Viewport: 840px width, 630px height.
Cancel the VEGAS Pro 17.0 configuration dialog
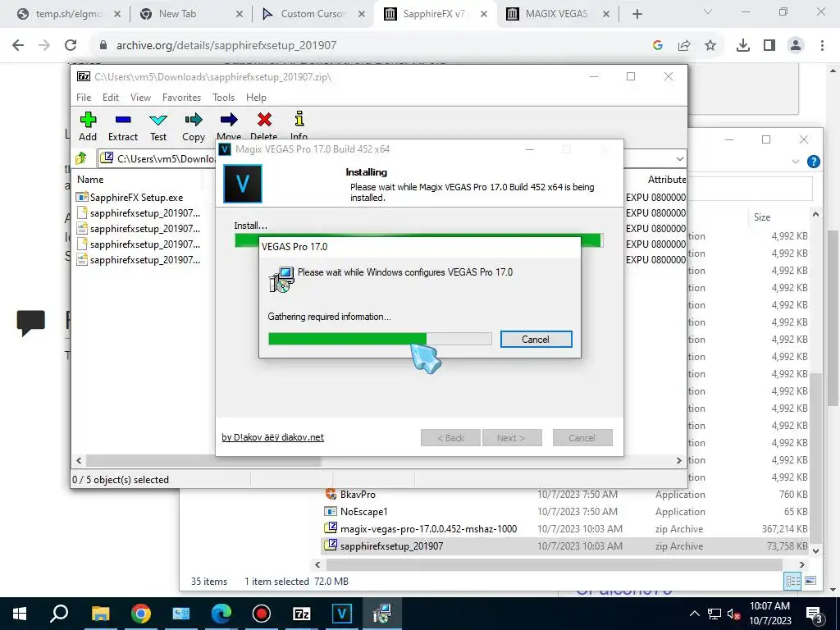pyautogui.click(x=536, y=339)
